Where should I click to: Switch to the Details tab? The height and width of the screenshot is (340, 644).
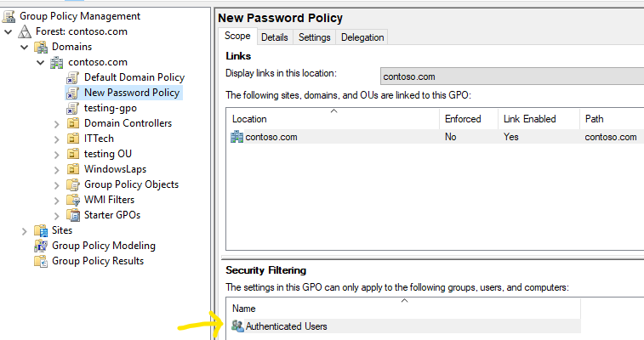[274, 37]
